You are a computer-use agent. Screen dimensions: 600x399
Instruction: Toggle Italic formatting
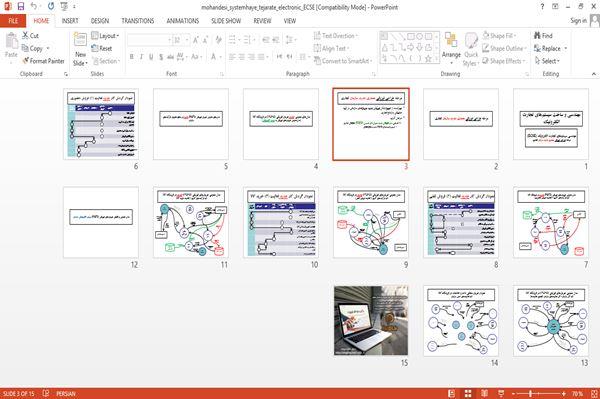(141, 57)
